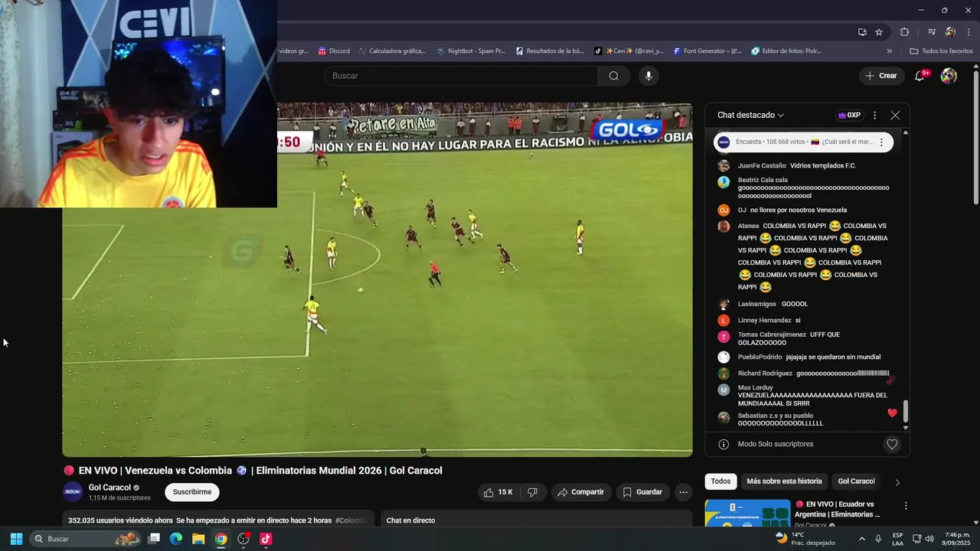The width and height of the screenshot is (980, 551).
Task: Click the Gol Caracol channel avatar
Action: pos(73,492)
